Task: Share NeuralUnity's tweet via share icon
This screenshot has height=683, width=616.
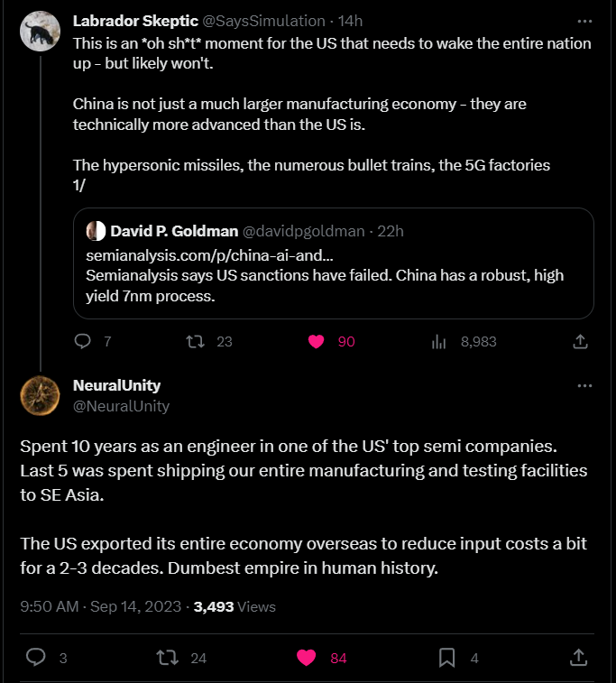Action: tap(578, 658)
